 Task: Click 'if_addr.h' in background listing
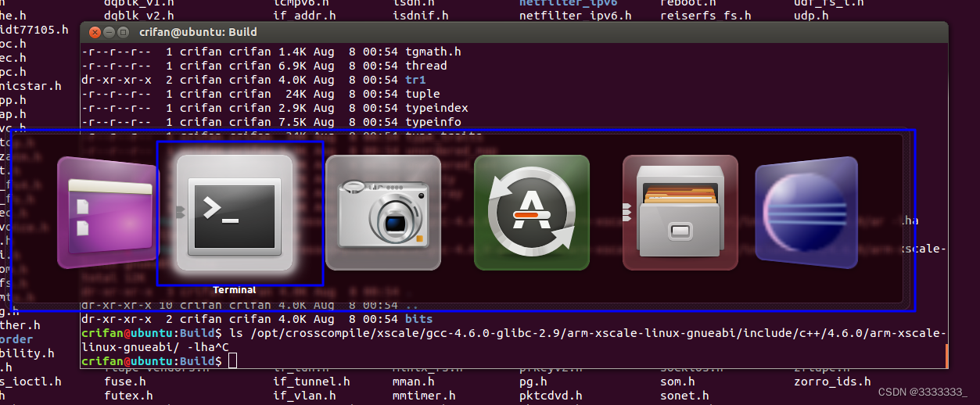(x=304, y=15)
